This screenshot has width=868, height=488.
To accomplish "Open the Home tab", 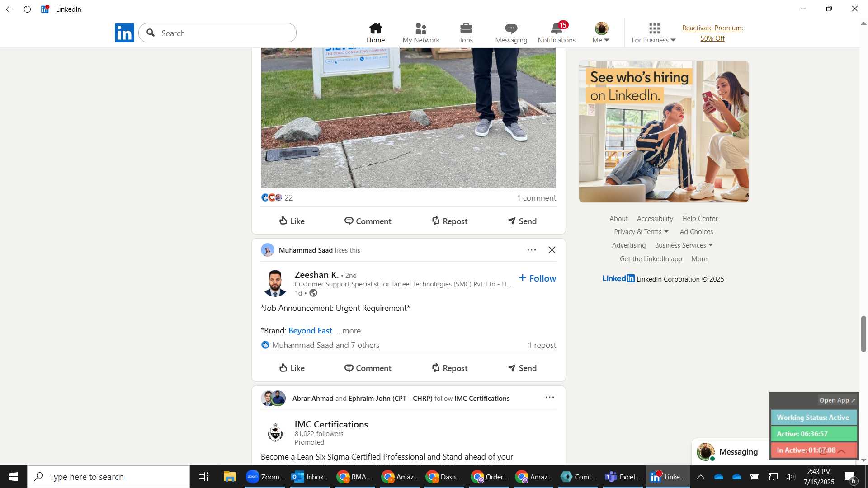I will coord(376,33).
